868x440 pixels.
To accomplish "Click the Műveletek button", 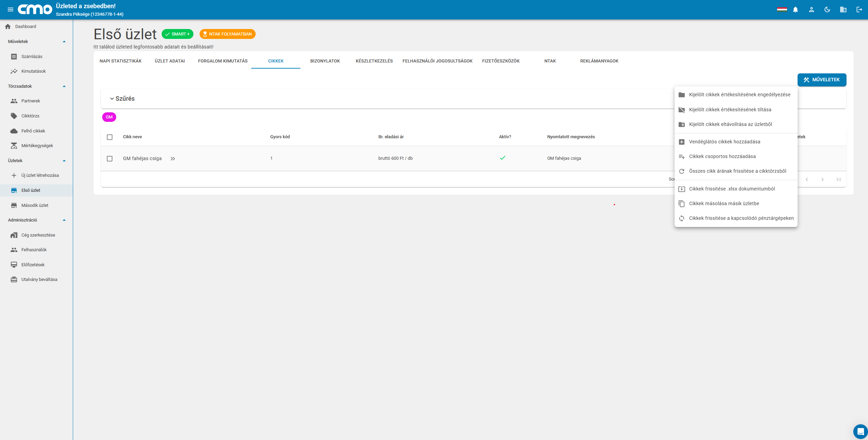I will 822,80.
